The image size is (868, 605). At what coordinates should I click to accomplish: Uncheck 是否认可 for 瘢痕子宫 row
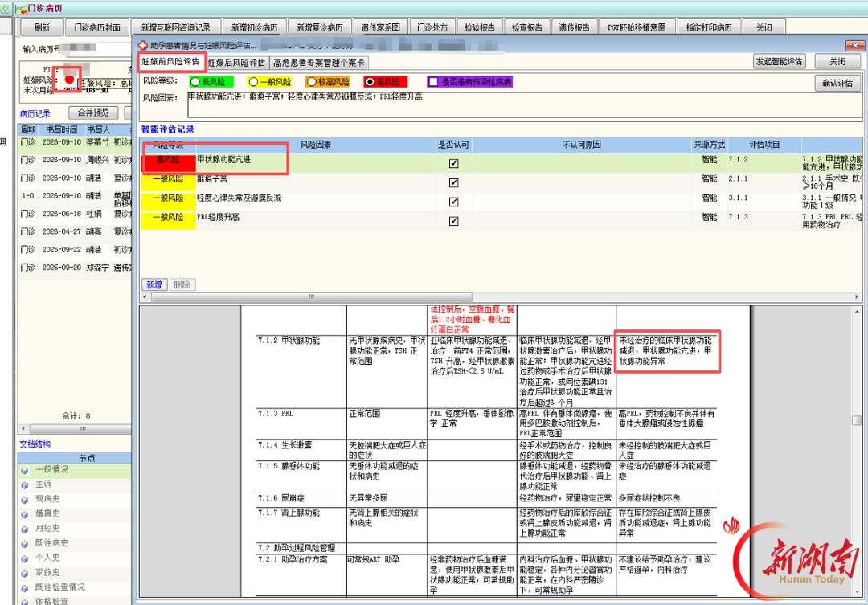(453, 182)
